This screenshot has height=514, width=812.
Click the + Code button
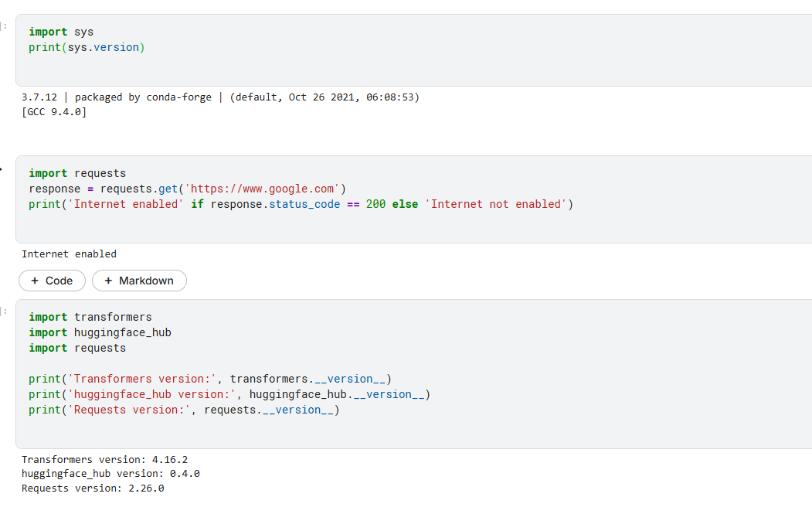pos(52,281)
